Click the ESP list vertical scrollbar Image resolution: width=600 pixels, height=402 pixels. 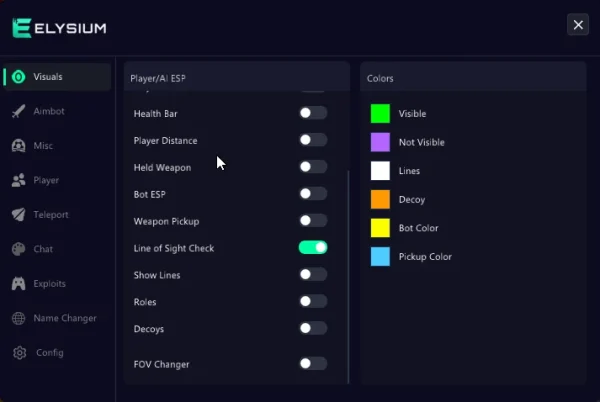pos(348,277)
